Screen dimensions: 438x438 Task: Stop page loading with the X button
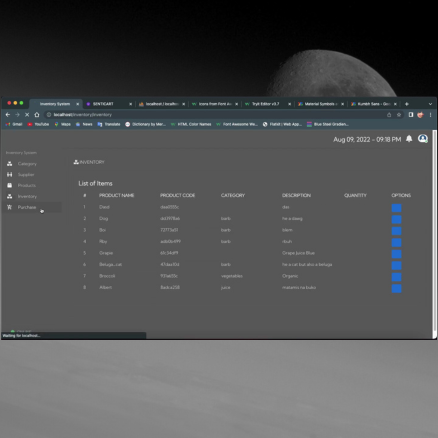tap(27, 115)
